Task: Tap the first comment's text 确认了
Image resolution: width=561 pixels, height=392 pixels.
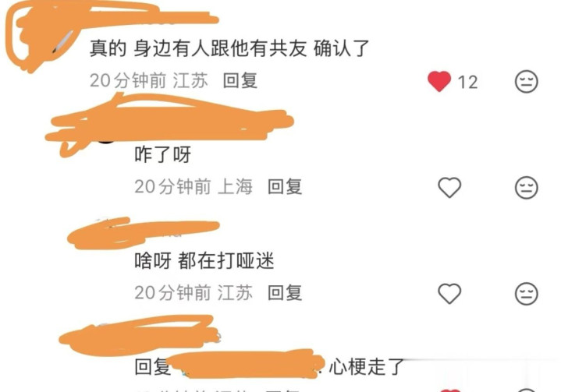Action: point(341,48)
